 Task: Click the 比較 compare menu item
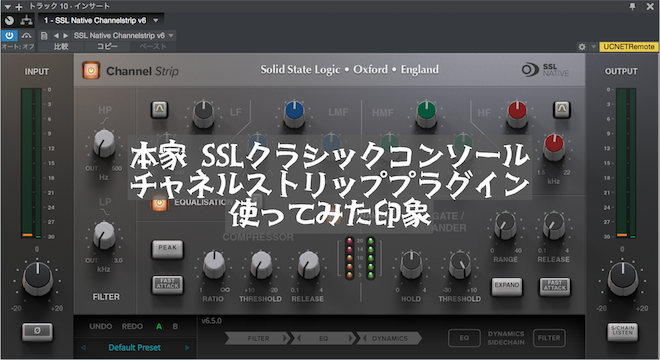click(61, 46)
